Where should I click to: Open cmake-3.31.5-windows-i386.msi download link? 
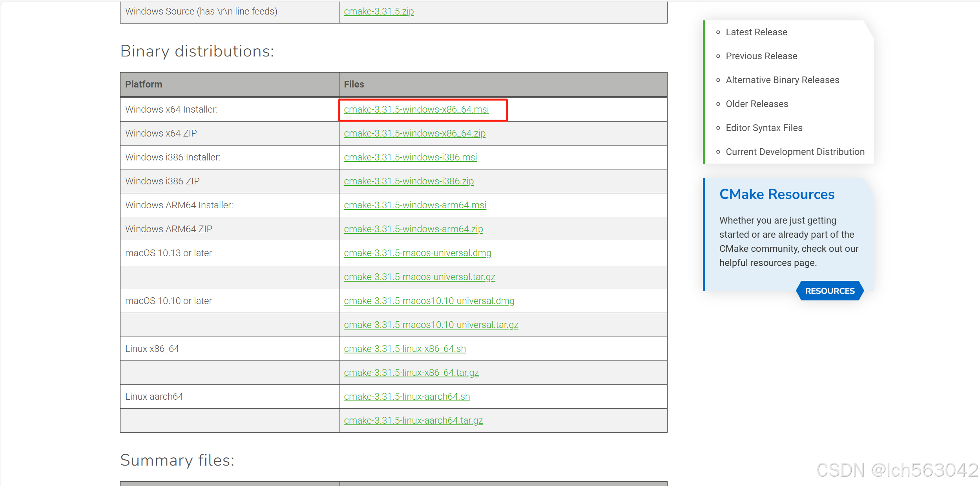coord(410,157)
